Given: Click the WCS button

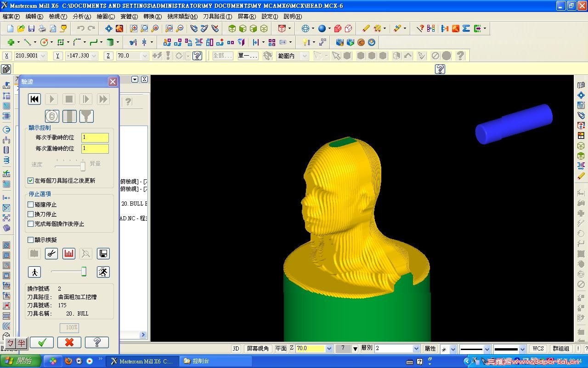Looking at the screenshot, I should coord(538,349).
